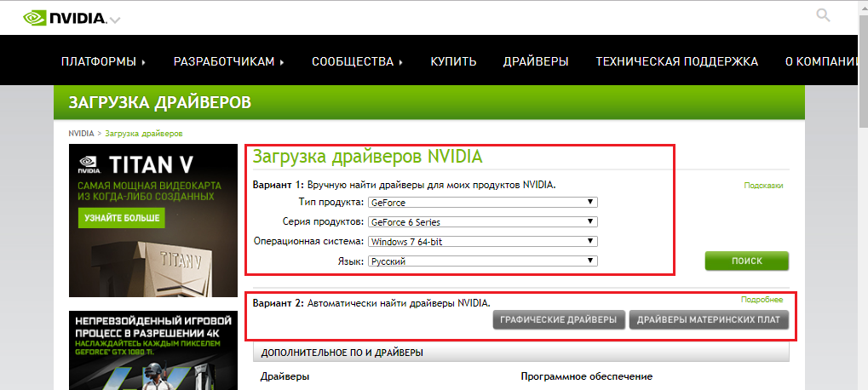Open the Язык dropdown
Viewport: 868px width, 390px height.
(x=483, y=261)
